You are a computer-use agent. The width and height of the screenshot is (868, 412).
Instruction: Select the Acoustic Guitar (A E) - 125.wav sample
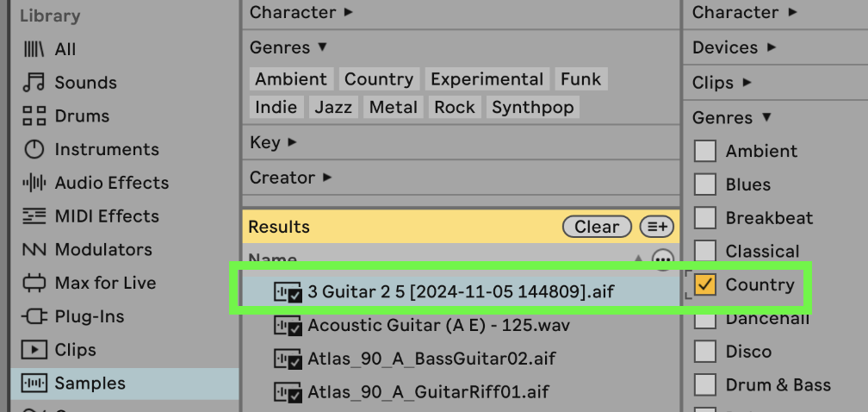click(x=438, y=326)
